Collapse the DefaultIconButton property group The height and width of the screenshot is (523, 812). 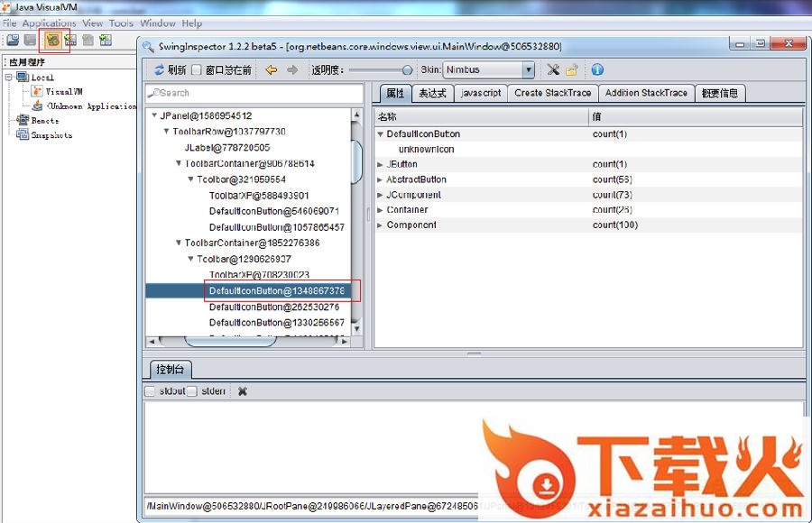tap(380, 134)
